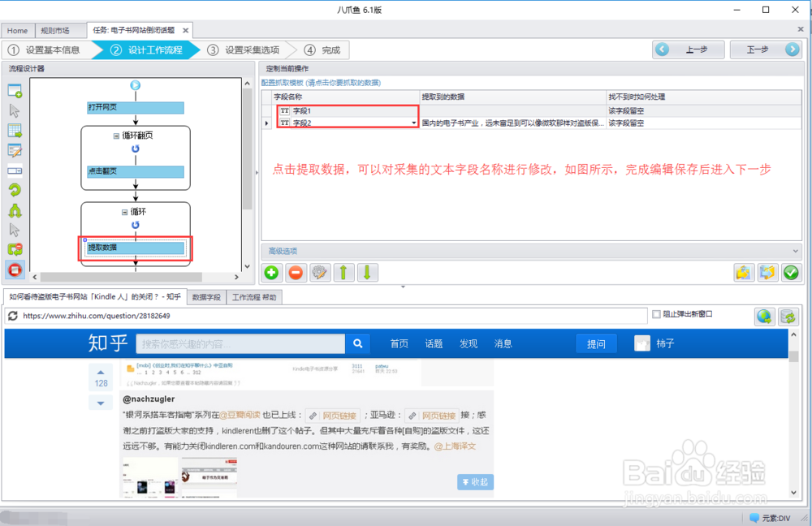Screen dimensions: 812x526
Task: Click the 收起 collapse button
Action: point(475,482)
